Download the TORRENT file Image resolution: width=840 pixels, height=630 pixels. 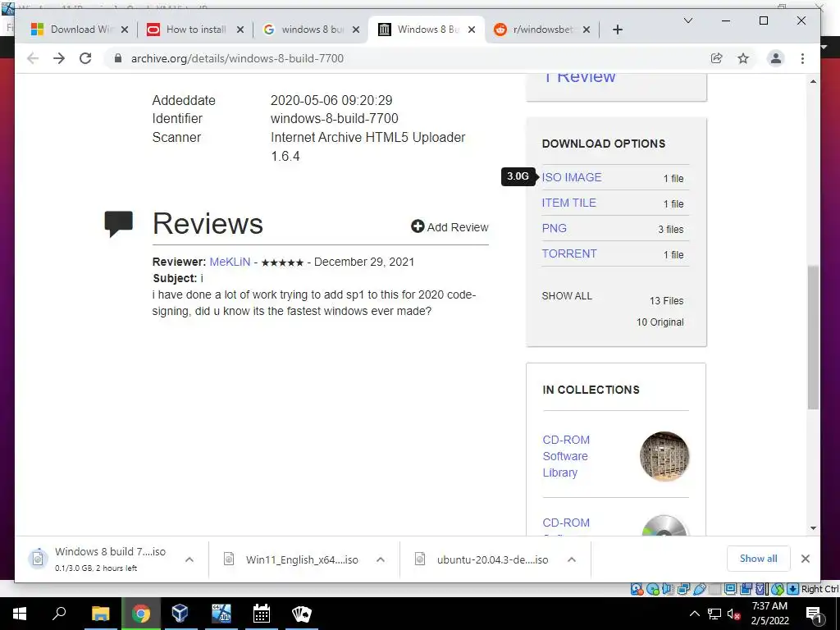[x=569, y=254]
